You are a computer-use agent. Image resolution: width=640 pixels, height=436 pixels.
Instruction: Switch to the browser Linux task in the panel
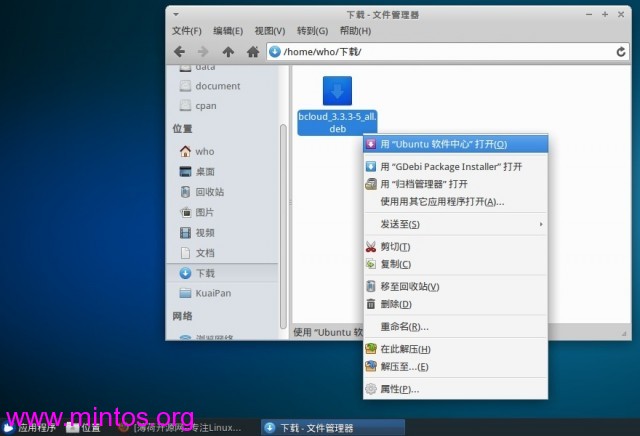pos(180,428)
